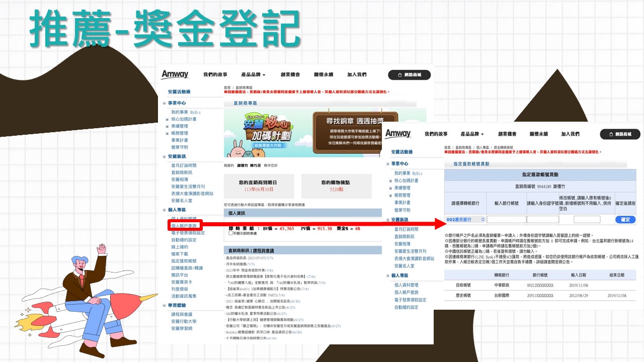The image size is (644, 362).
Task: Open 創業機會 in the left page's top menu
Action: (x=290, y=75)
